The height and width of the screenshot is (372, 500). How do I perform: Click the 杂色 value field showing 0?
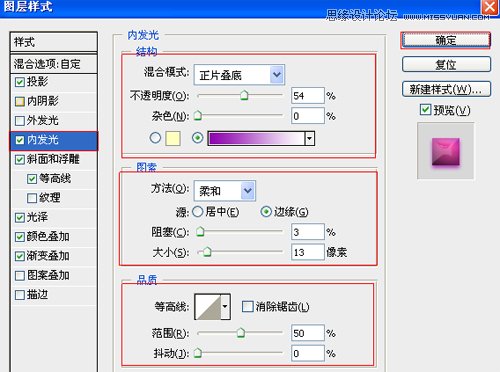pos(308,116)
